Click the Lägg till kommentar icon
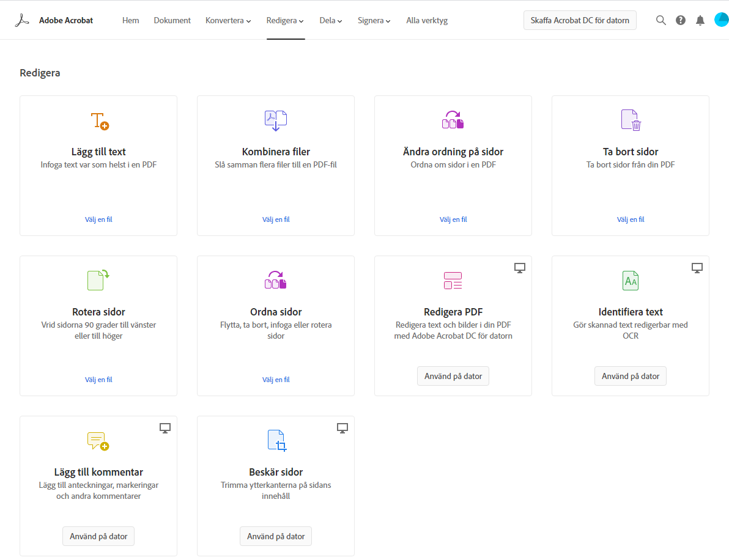 (x=98, y=441)
